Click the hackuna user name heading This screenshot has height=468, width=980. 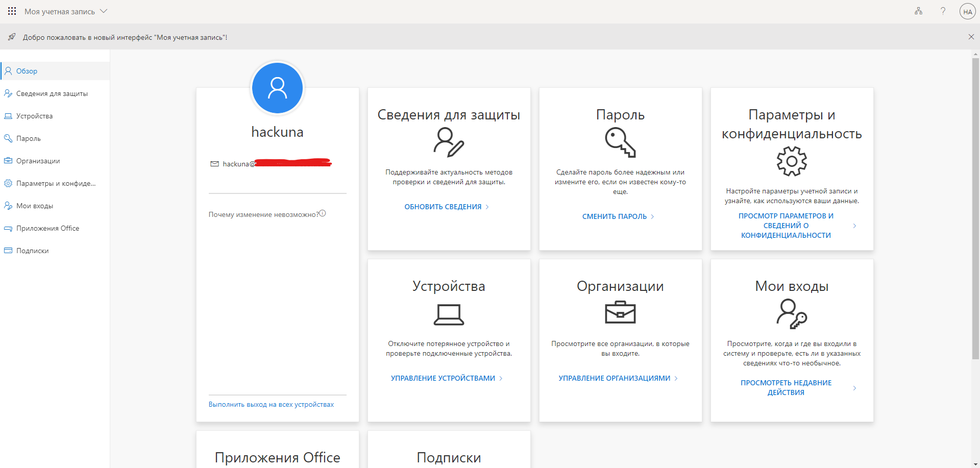[x=277, y=132]
